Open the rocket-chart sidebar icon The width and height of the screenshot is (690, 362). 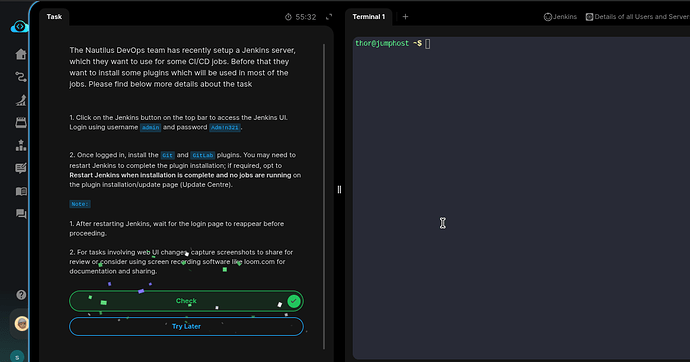pos(21,100)
